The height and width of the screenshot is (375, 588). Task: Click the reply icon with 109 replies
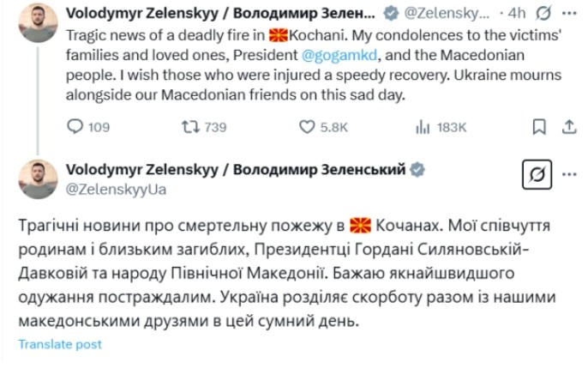point(75,127)
